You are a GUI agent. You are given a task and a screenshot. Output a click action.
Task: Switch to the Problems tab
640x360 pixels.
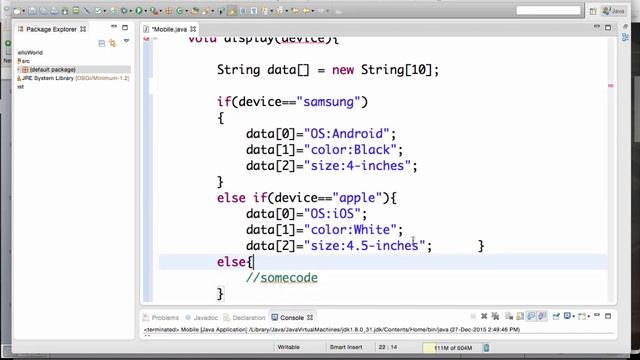161,318
